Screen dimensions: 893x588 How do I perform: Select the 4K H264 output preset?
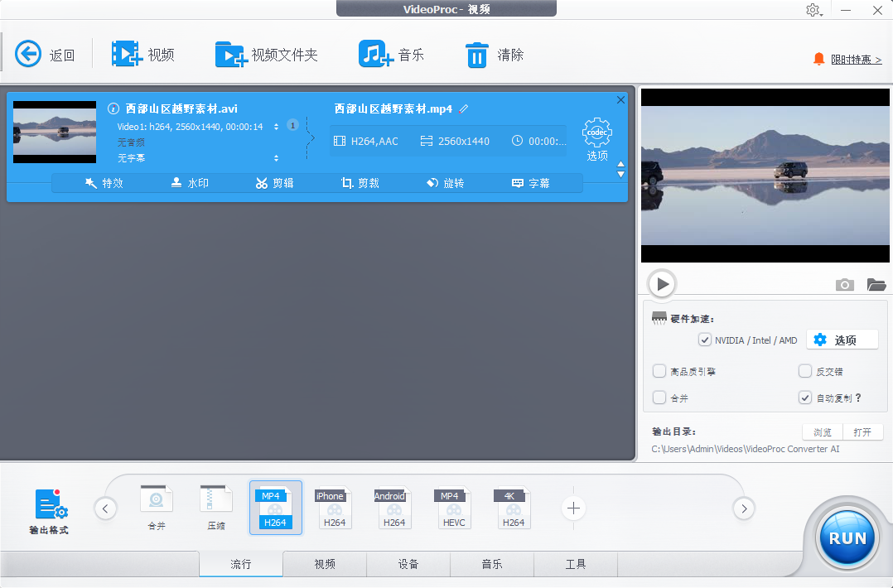513,508
